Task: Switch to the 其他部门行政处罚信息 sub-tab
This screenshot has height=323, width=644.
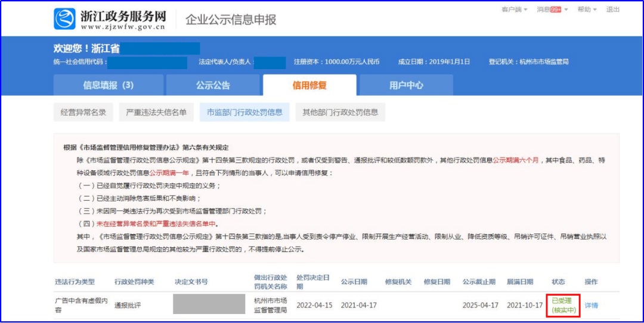Action: pos(340,112)
